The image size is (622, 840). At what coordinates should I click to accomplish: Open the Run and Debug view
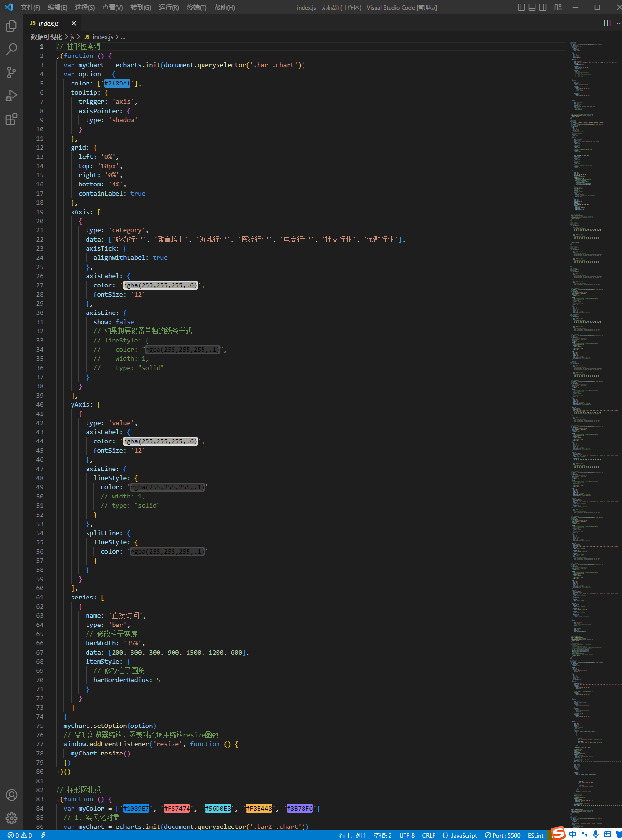[12, 96]
